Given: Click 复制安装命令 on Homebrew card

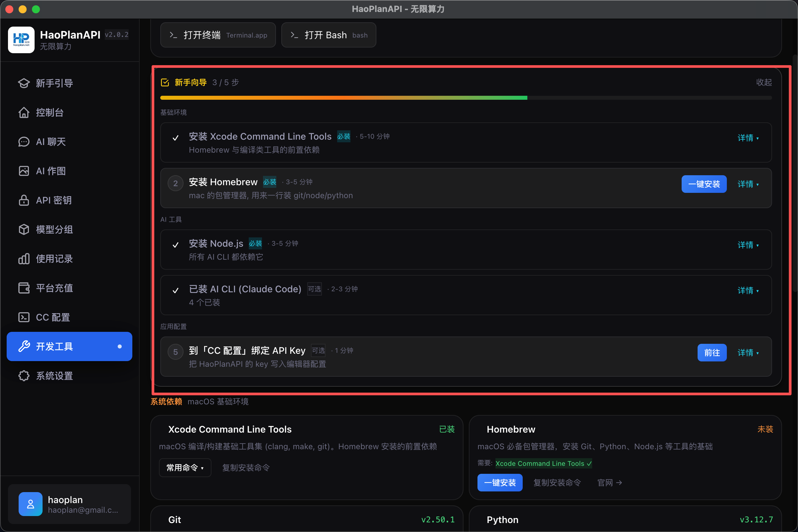Looking at the screenshot, I should 557,483.
